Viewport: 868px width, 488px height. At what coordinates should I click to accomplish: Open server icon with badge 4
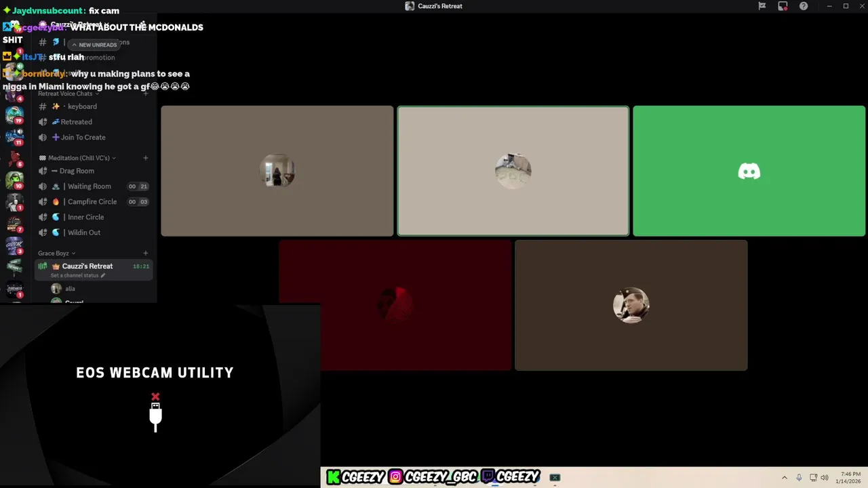point(14,94)
